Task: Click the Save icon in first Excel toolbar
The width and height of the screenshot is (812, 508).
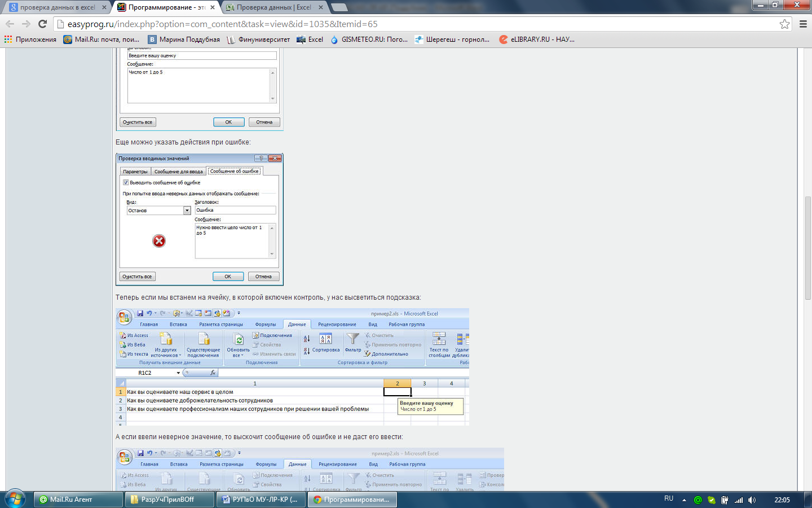Action: point(140,313)
